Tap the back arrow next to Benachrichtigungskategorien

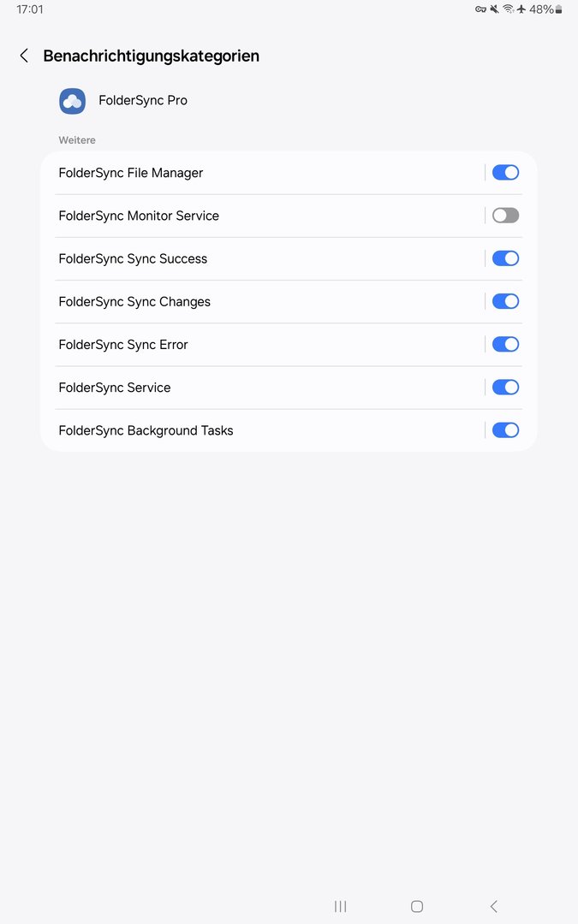[x=24, y=56]
